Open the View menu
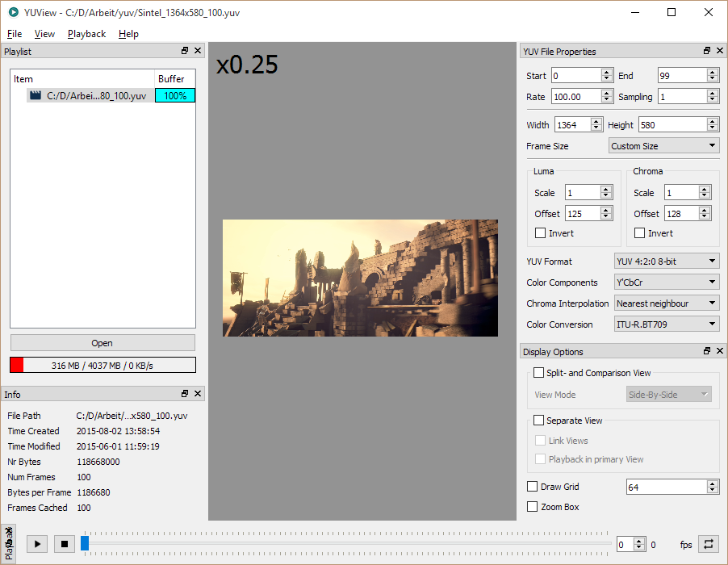 click(x=44, y=34)
